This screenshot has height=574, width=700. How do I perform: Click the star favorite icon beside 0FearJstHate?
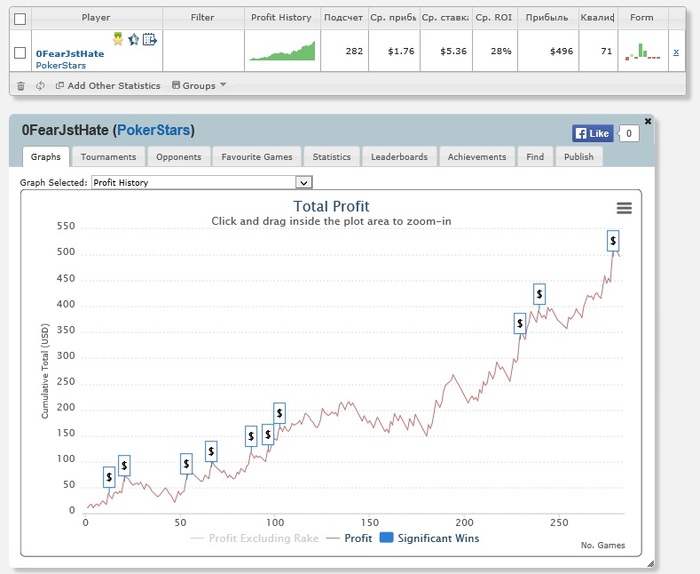pos(133,40)
